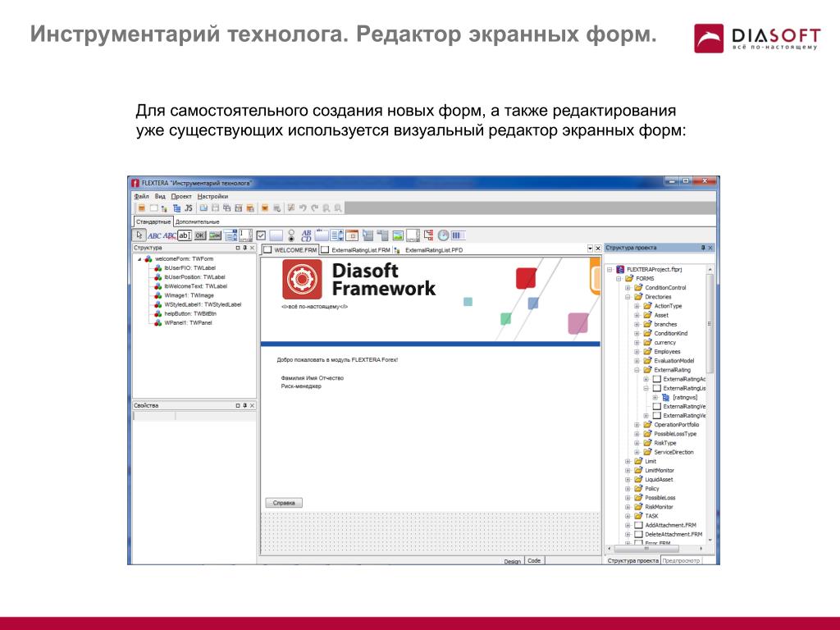
Task: Select lbUserFIO: TWLabel in structure tree
Action: pos(189,268)
